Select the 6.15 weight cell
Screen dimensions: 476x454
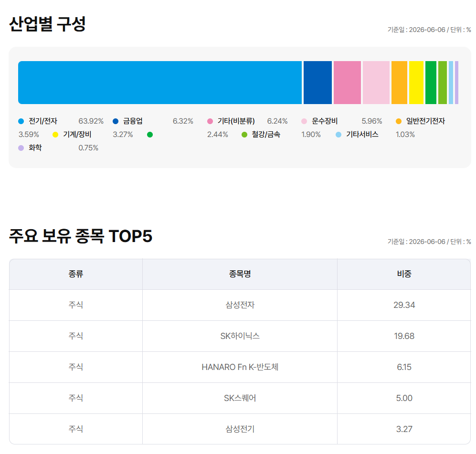(404, 367)
